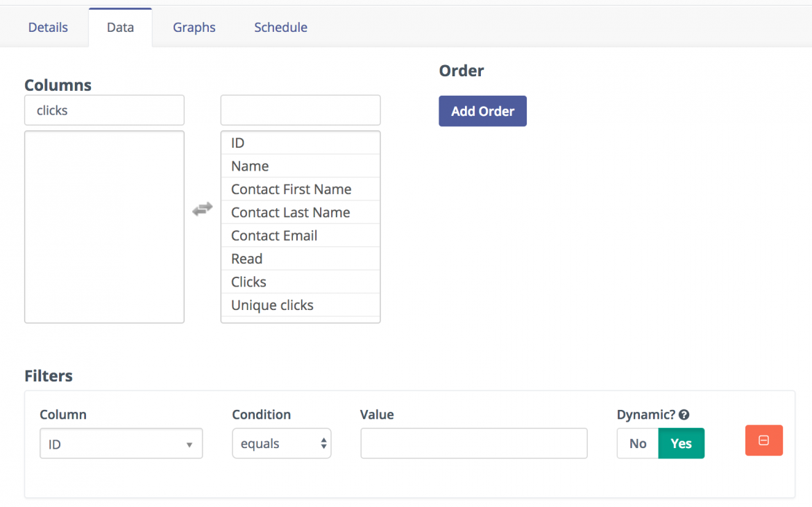Remove filter with the red minus button
This screenshot has height=507, width=812.
click(763, 440)
